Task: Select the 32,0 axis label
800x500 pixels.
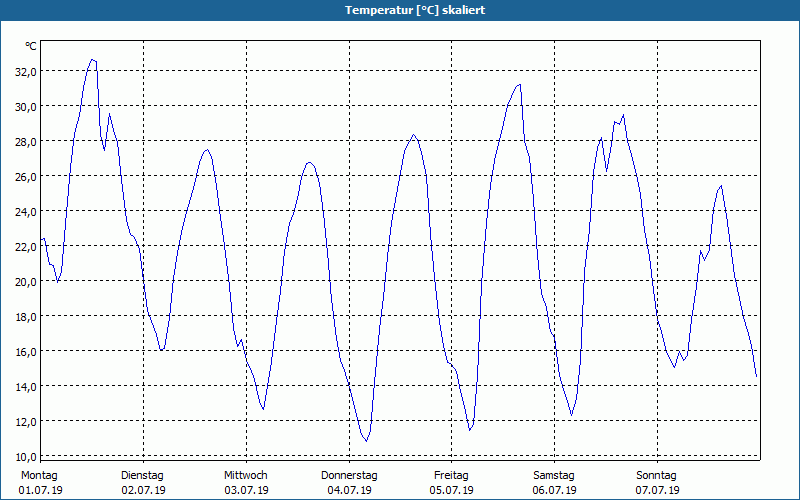Action: [26, 72]
